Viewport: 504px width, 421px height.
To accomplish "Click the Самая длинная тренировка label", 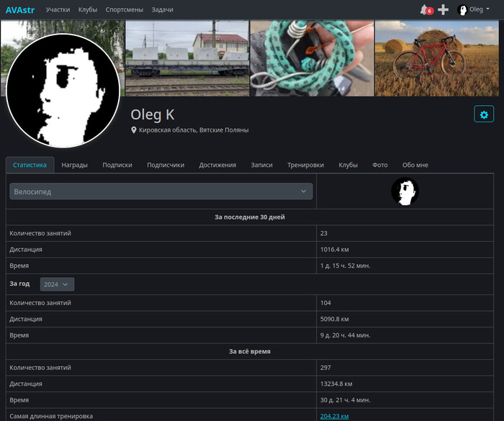I will coord(51,416).
